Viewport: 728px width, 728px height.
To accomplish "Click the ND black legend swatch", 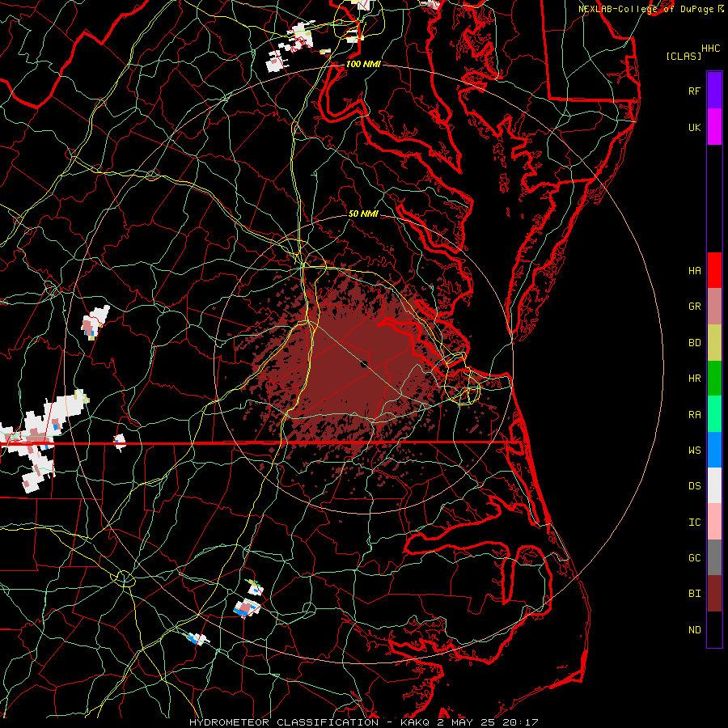I will point(714,629).
